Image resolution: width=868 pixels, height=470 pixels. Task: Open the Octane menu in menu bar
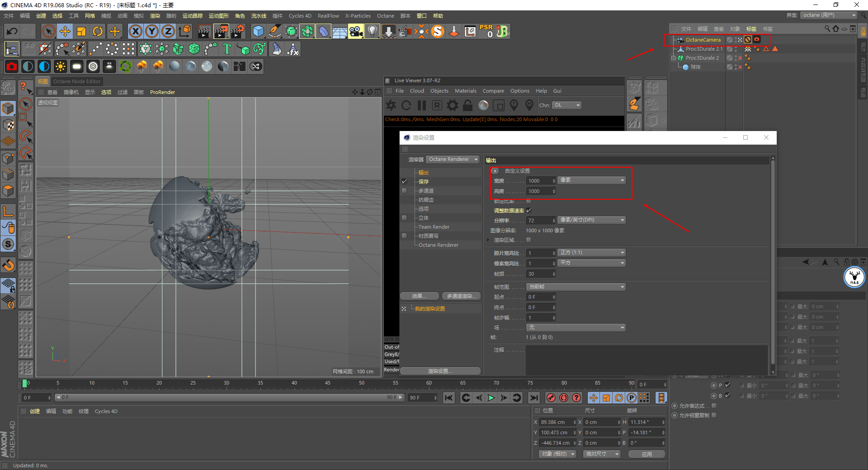point(385,16)
